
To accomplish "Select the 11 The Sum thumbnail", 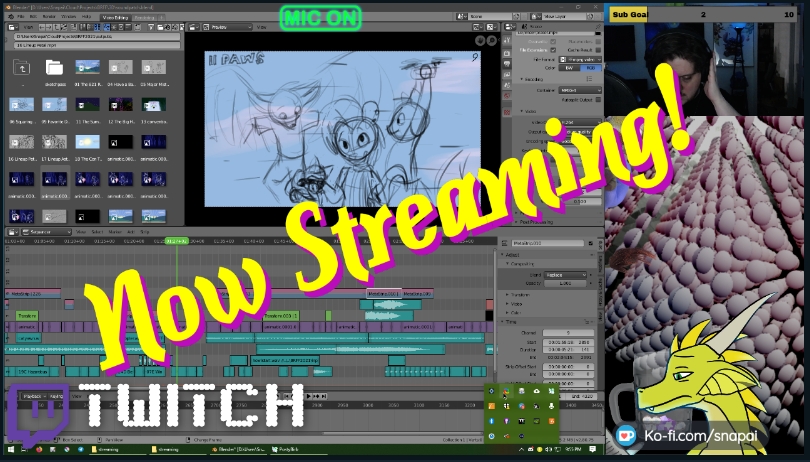I will [x=87, y=105].
